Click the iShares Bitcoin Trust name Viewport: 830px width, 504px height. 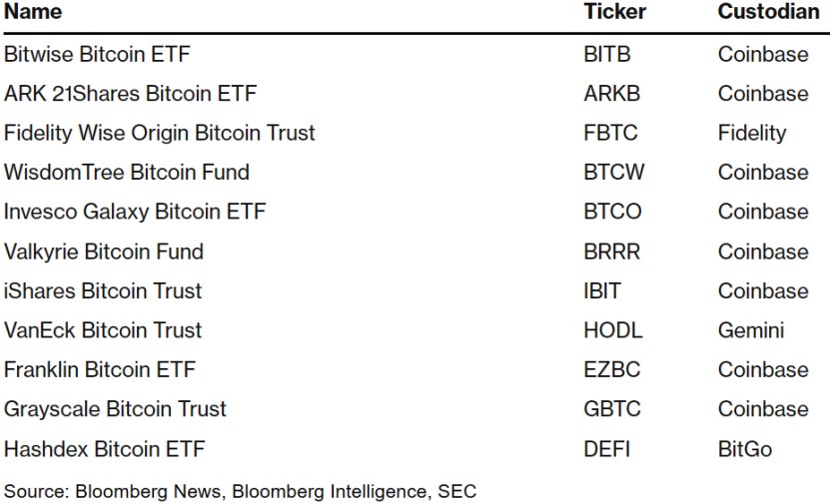point(103,291)
